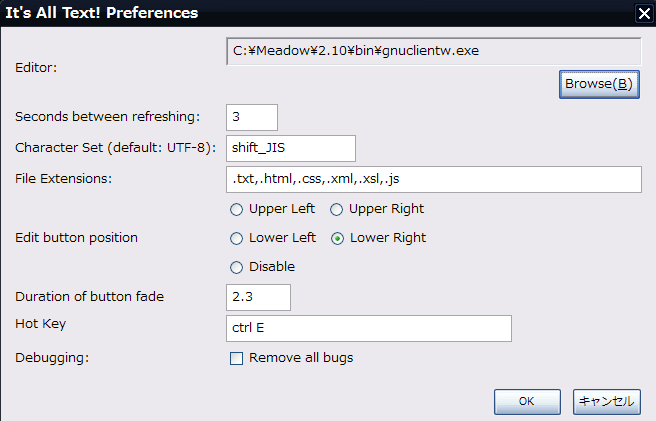Click the Editor path field
Image resolution: width=656 pixels, height=421 pixels.
click(433, 50)
